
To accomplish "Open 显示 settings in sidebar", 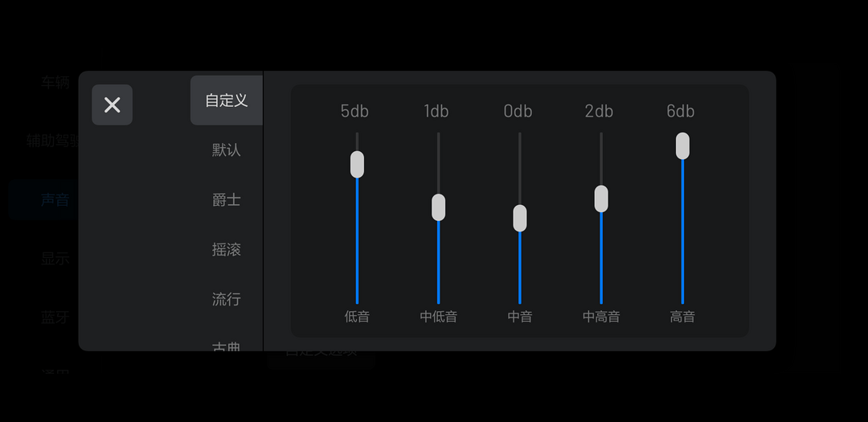I will point(55,259).
